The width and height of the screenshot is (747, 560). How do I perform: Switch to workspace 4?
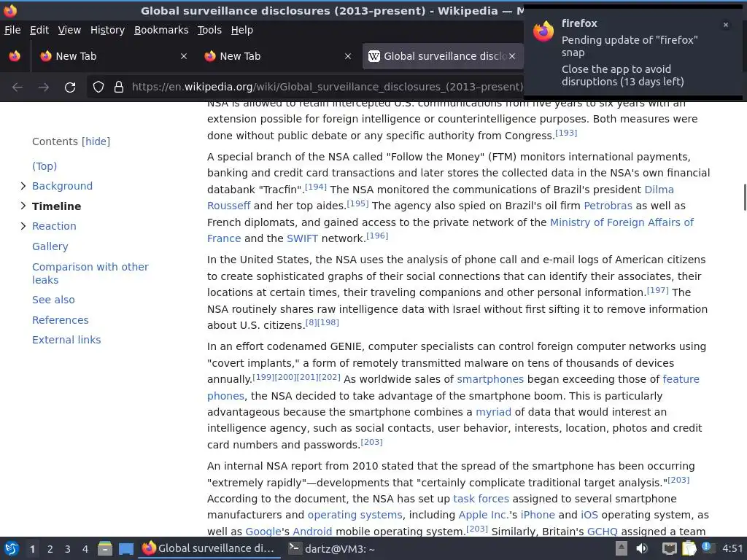tap(85, 549)
